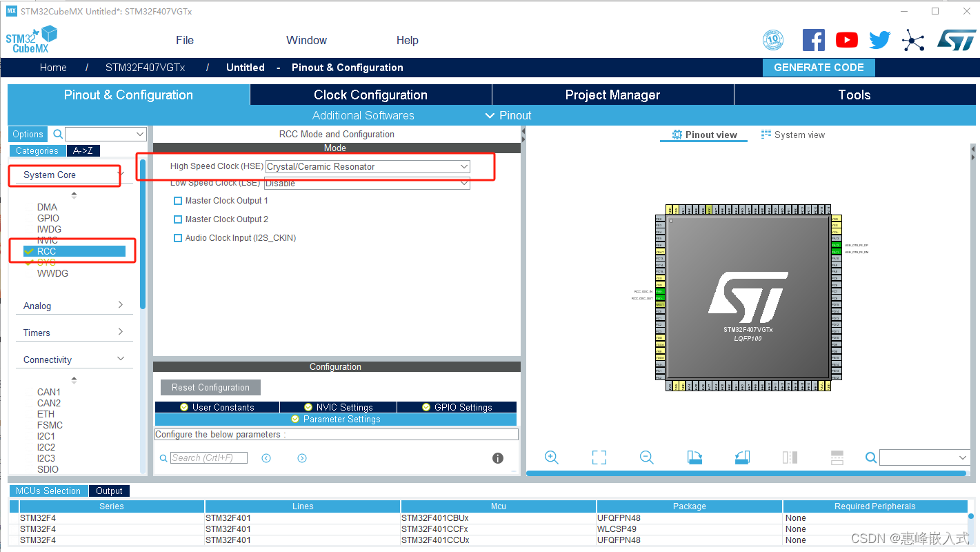Click the Twitter icon in the header

point(879,39)
